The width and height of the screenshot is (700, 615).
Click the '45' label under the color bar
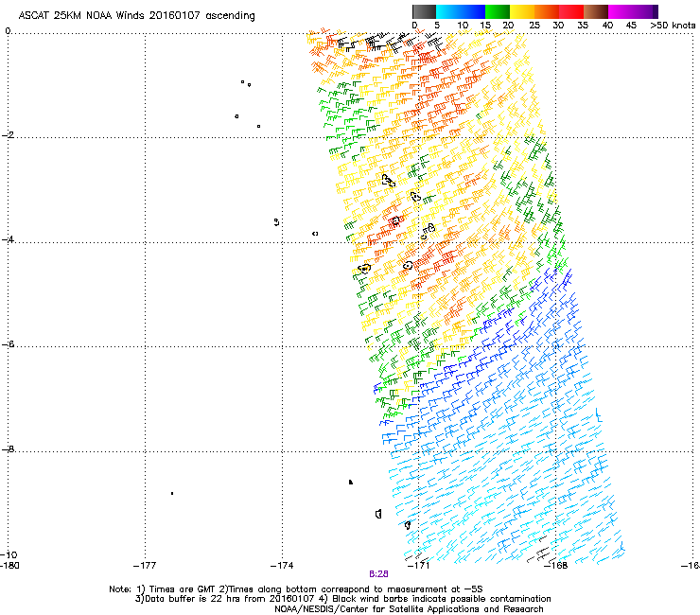(x=631, y=26)
